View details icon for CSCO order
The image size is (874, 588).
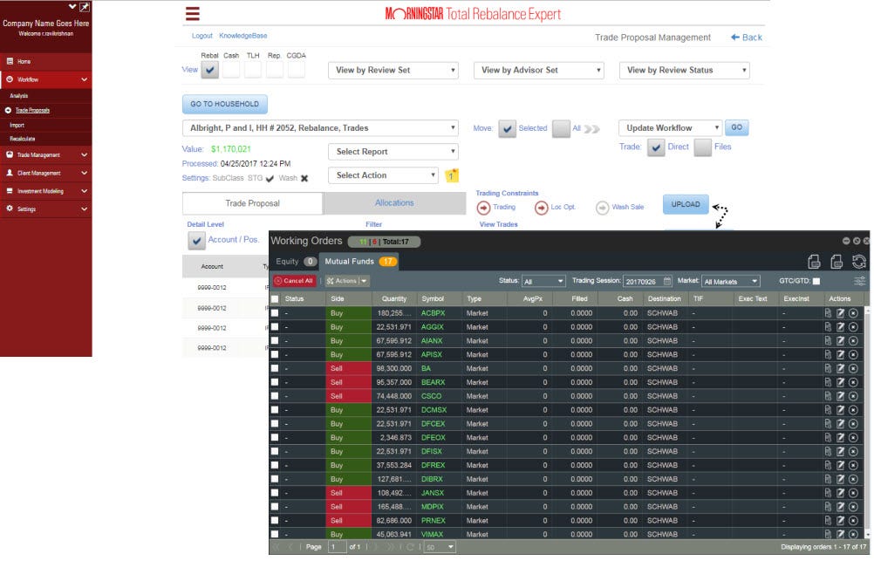pos(828,396)
